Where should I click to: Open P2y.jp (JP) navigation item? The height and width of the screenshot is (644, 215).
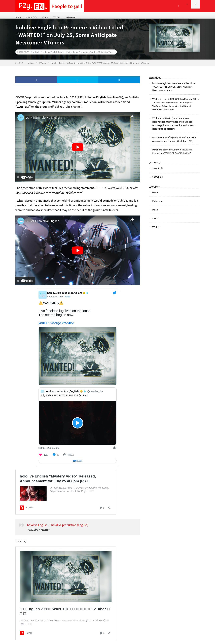[x=31, y=17]
